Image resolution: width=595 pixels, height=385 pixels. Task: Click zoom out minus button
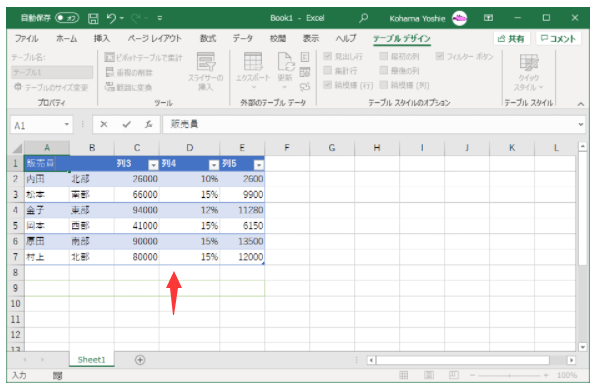coord(472,375)
